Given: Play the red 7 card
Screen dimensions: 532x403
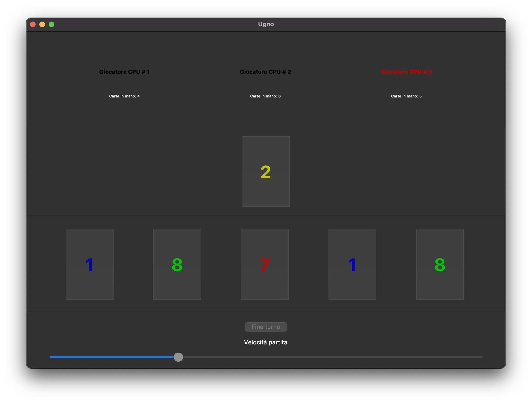Looking at the screenshot, I should [265, 264].
